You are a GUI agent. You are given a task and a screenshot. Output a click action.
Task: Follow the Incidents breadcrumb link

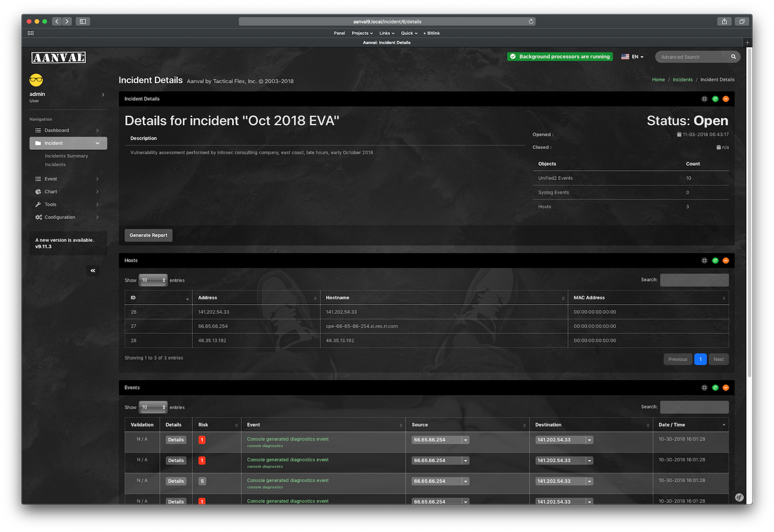click(x=683, y=80)
